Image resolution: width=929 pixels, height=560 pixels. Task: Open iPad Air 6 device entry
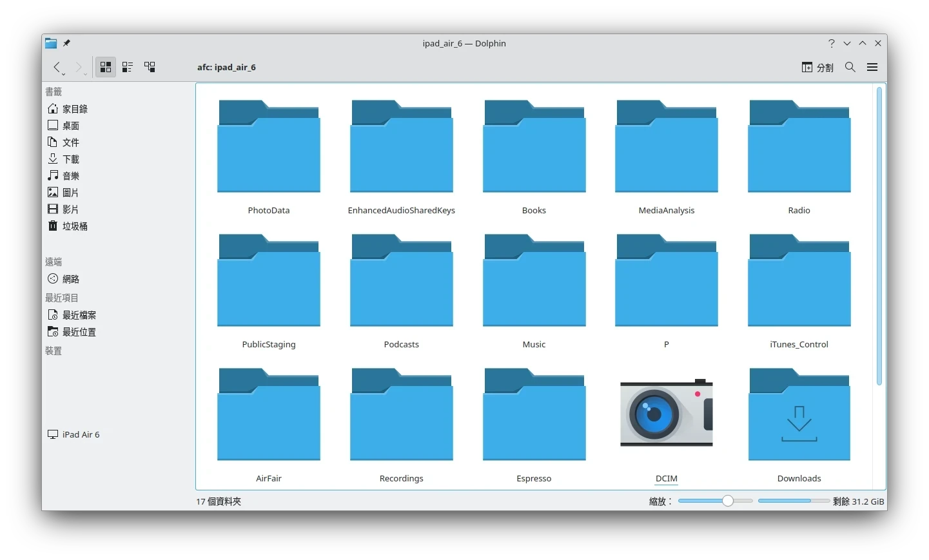(x=81, y=434)
